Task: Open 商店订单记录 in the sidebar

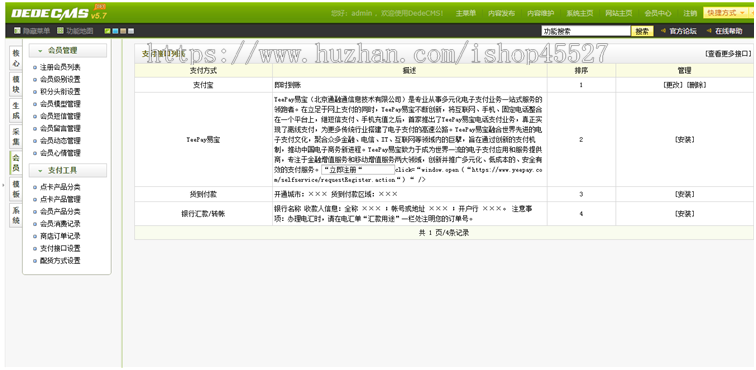Action: 60,236
